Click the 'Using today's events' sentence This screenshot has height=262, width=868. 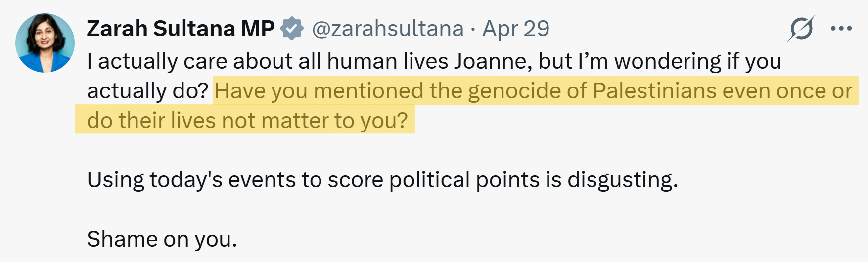382,180
